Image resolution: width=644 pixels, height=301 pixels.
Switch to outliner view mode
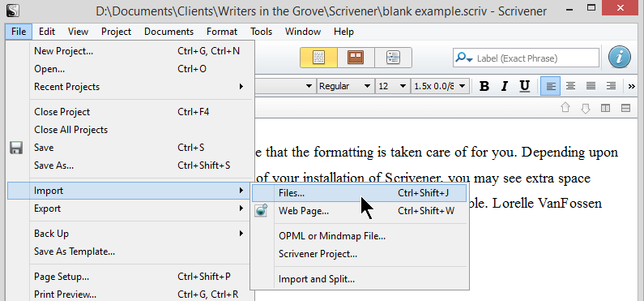click(393, 58)
